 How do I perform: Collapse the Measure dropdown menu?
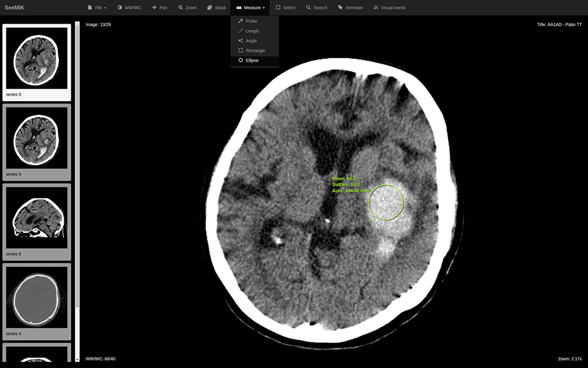[251, 7]
